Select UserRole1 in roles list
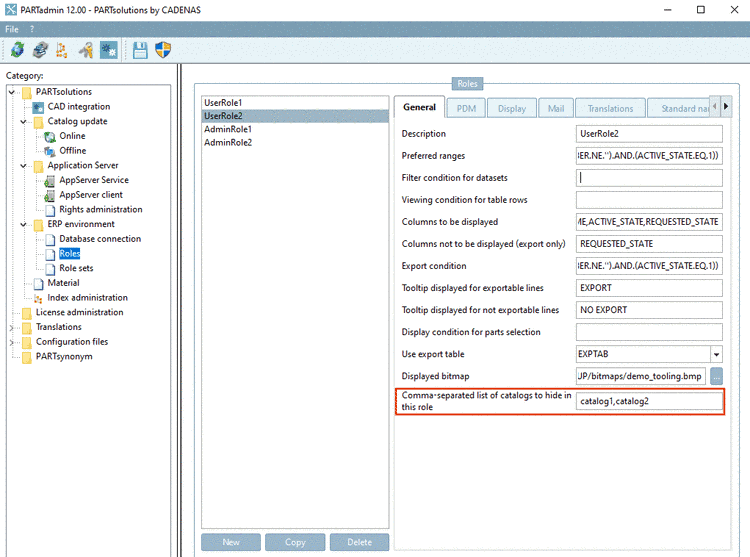 pyautogui.click(x=295, y=103)
